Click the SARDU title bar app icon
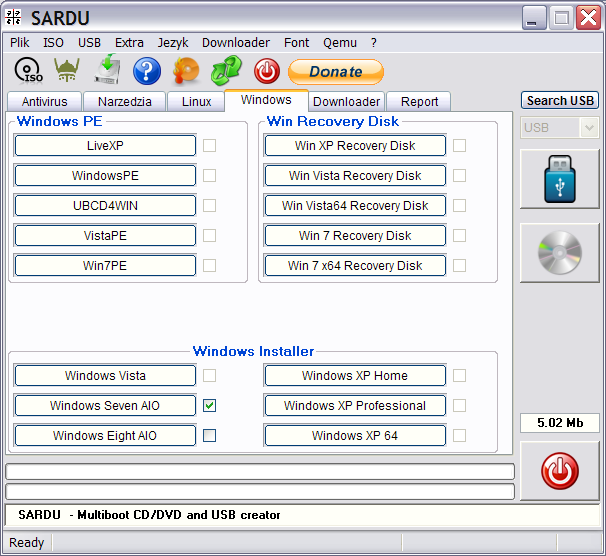The height and width of the screenshot is (556, 606). click(14, 17)
